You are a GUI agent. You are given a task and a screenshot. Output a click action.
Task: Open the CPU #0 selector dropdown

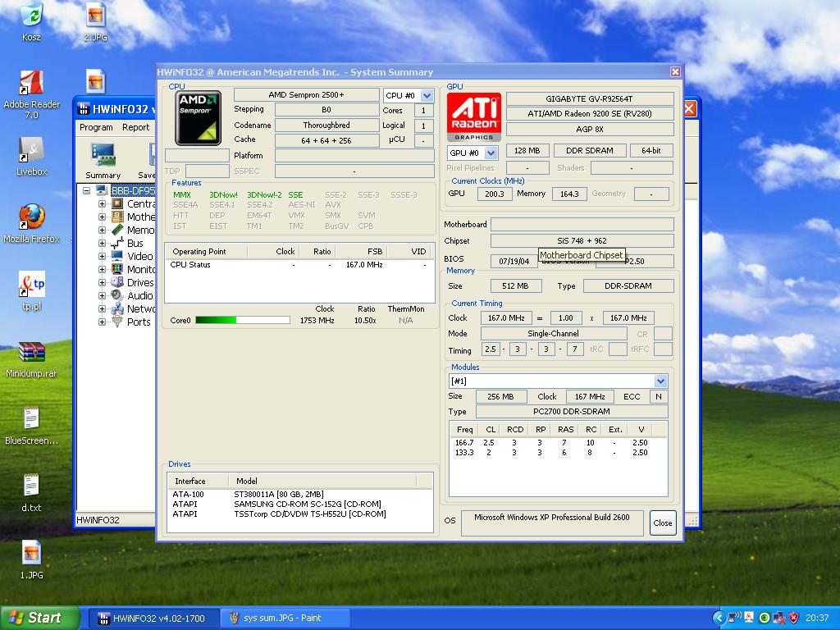[427, 95]
